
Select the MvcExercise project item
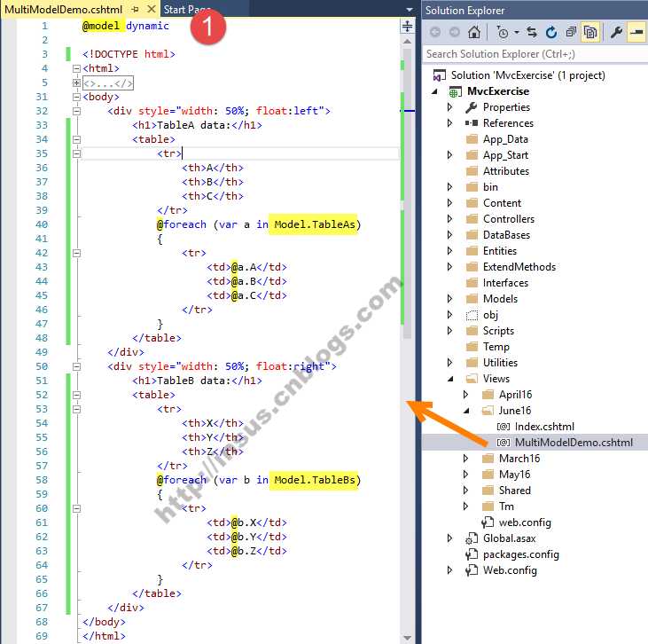(498, 91)
